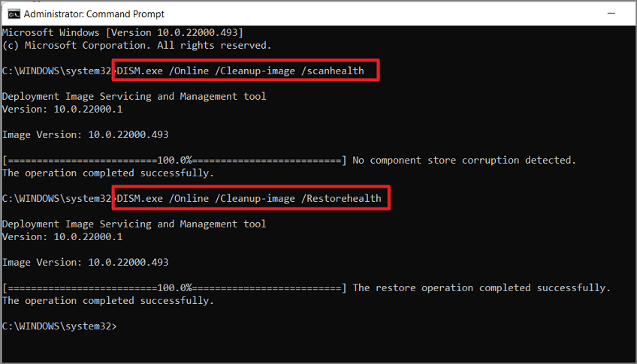Click second "Deployment Image Servicing and Management tool" line

point(134,224)
